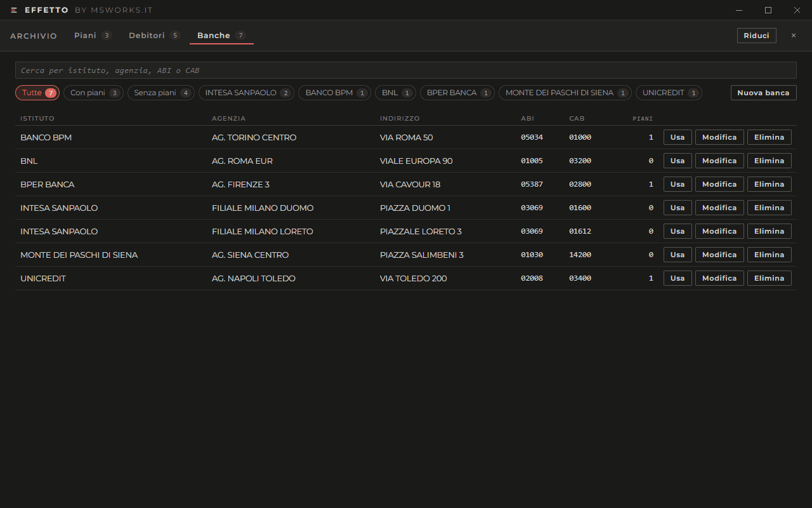Viewport: 812px width, 508px height.
Task: Filter by INTESA SANPAOLO chip
Action: point(247,93)
